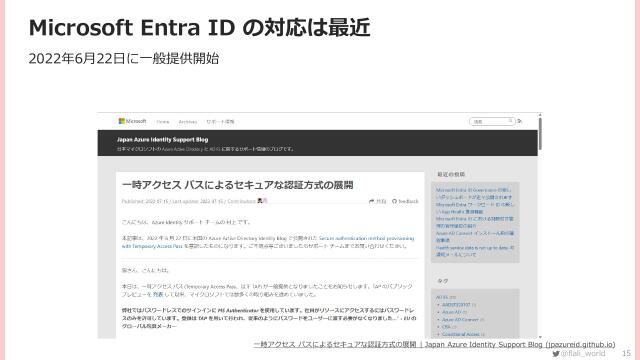Open recent post about Microsoft Entra ID Governance
This screenshot has height=360, width=640.
(x=473, y=193)
